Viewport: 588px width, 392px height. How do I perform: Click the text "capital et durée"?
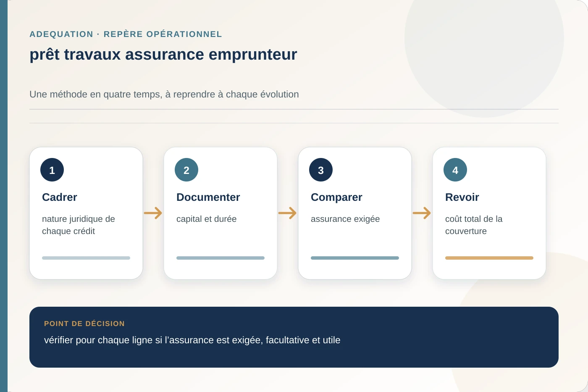click(206, 219)
